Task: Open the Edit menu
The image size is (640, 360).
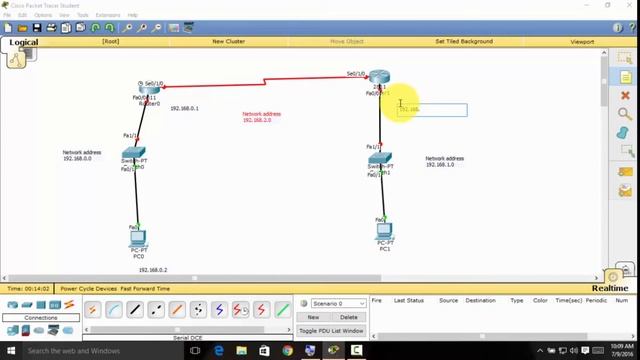Action: (x=22, y=15)
